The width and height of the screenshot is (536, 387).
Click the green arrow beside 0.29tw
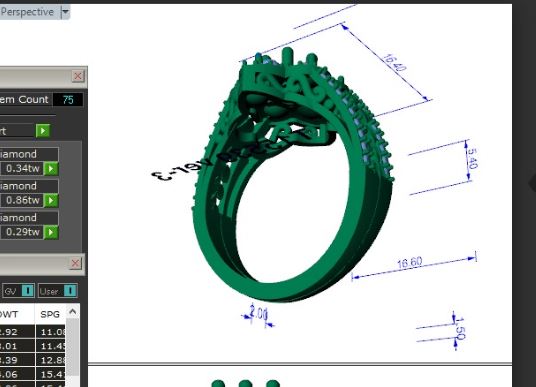[52, 232]
